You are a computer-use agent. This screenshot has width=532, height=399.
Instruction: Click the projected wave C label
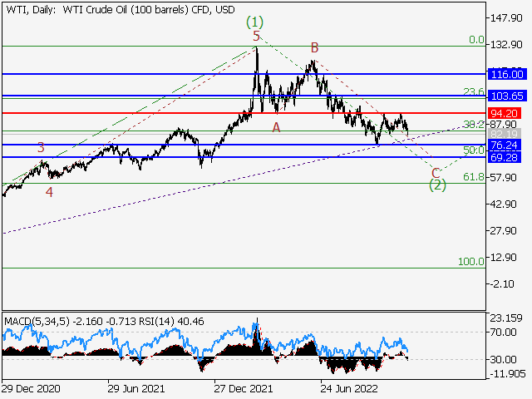tap(436, 173)
